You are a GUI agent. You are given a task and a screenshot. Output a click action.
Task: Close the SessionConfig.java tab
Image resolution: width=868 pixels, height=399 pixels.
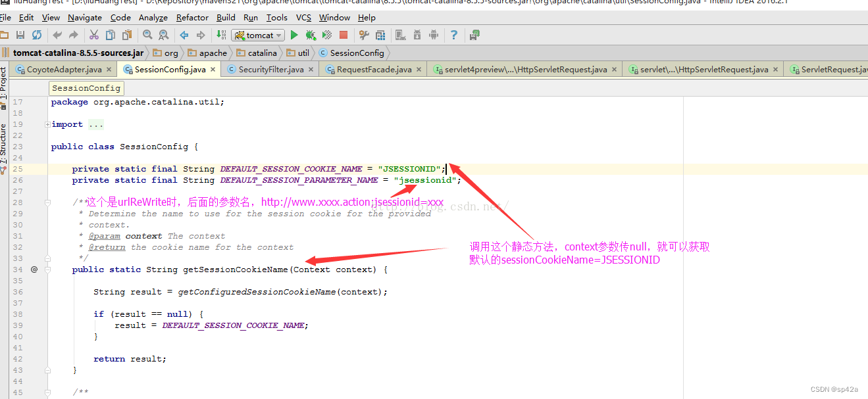[x=213, y=69]
